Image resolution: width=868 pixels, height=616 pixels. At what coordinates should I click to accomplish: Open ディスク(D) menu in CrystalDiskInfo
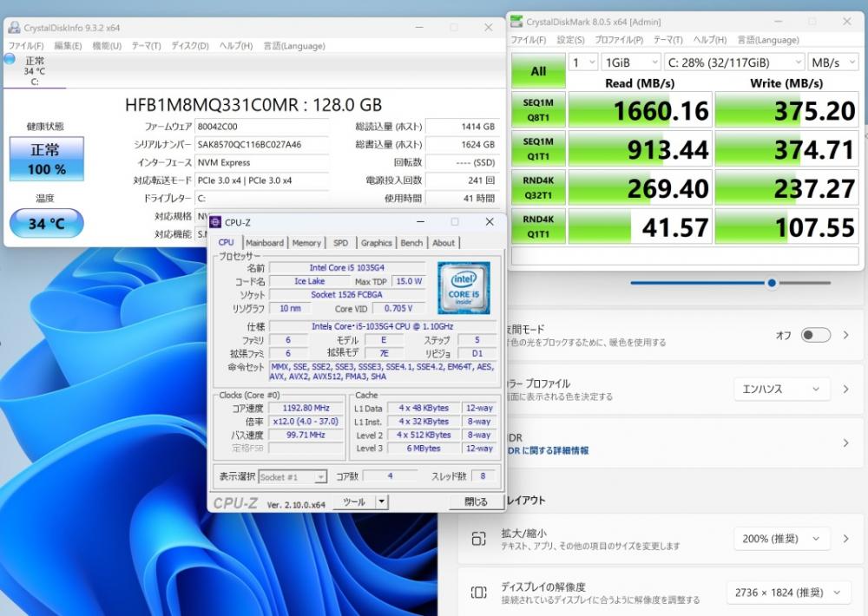click(190, 45)
